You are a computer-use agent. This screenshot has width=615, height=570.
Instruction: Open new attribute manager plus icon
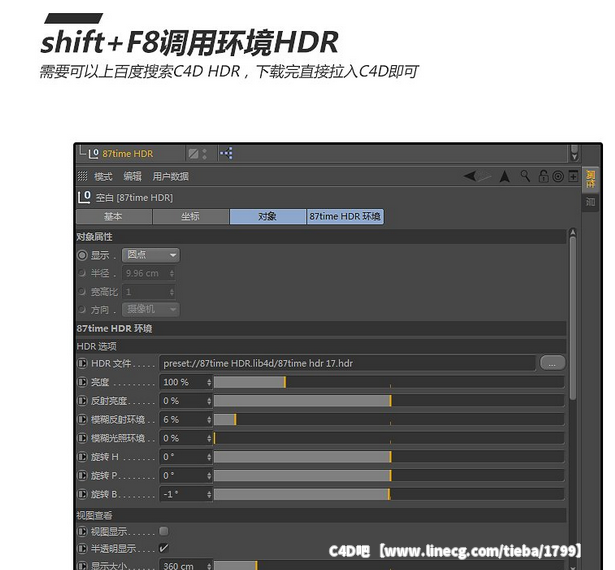coord(573,177)
